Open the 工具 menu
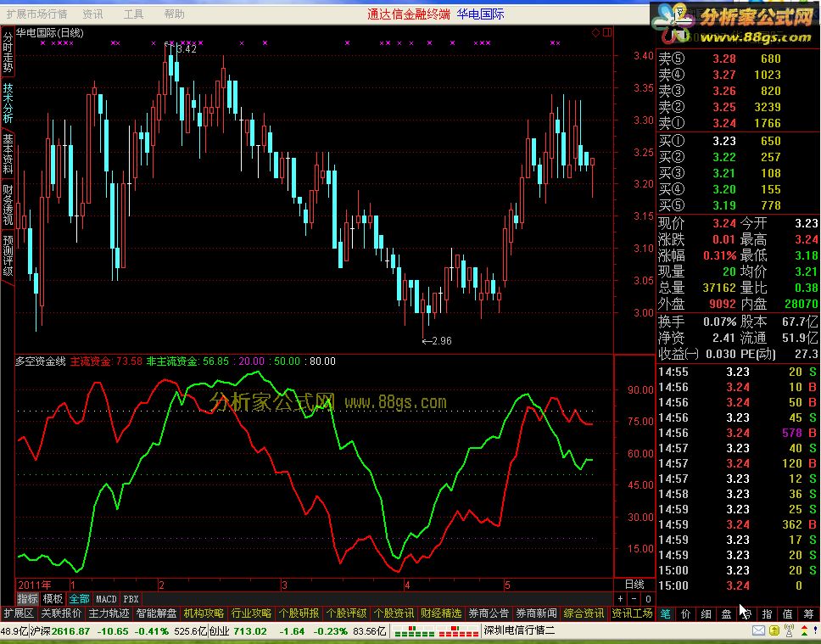 [x=133, y=14]
